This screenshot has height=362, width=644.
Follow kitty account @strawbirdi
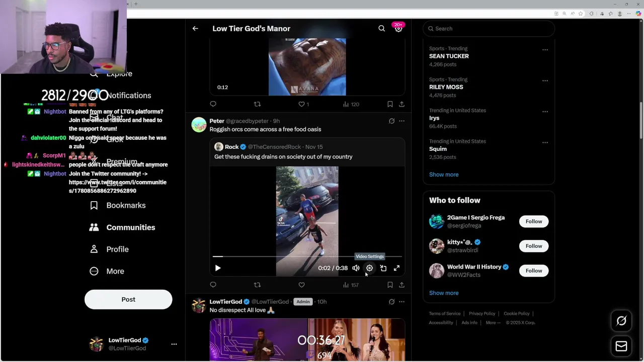pyautogui.click(x=534, y=246)
